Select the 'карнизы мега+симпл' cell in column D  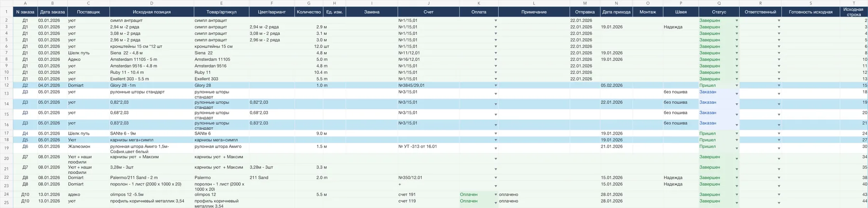[151, 140]
